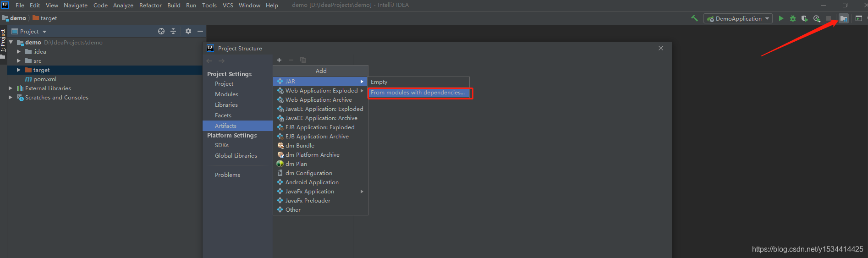This screenshot has height=258, width=868.
Task: Choose Web Application: Archive entry
Action: pos(320,100)
